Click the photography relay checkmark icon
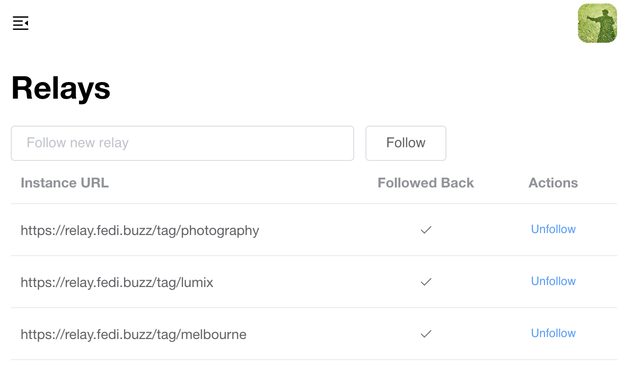The height and width of the screenshot is (369, 624). (426, 230)
